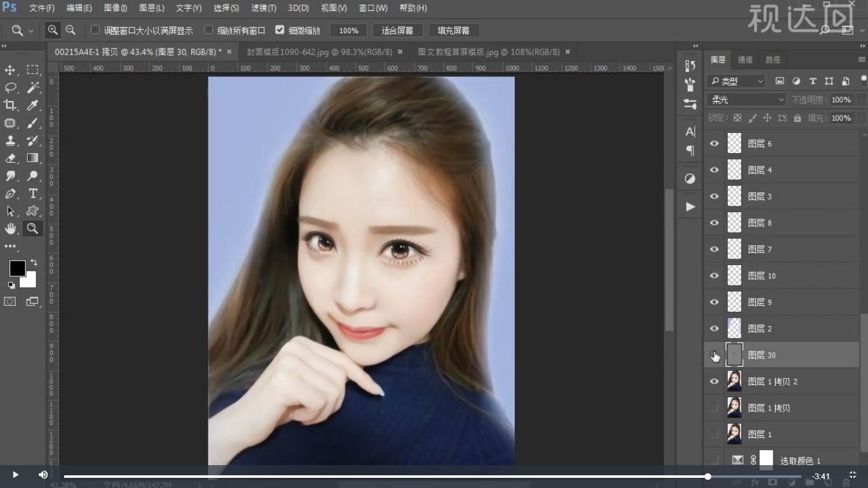Open the 文件(F) menu
Screen dimensions: 868x488
[42, 8]
